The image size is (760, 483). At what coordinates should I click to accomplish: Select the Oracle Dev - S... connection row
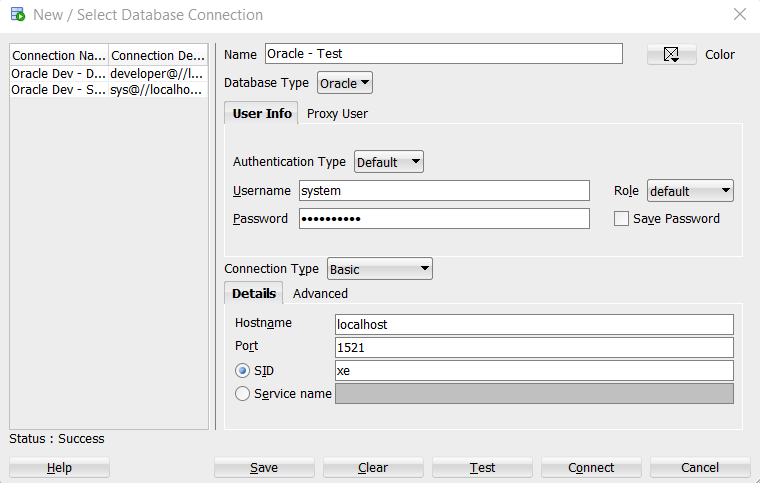click(x=109, y=90)
